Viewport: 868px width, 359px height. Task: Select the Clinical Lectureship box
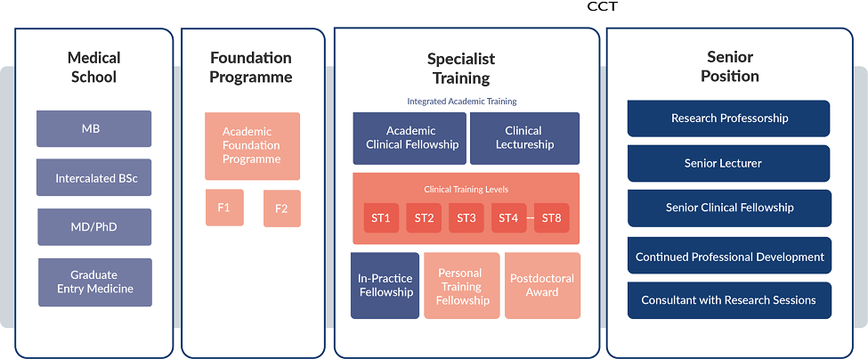523,138
